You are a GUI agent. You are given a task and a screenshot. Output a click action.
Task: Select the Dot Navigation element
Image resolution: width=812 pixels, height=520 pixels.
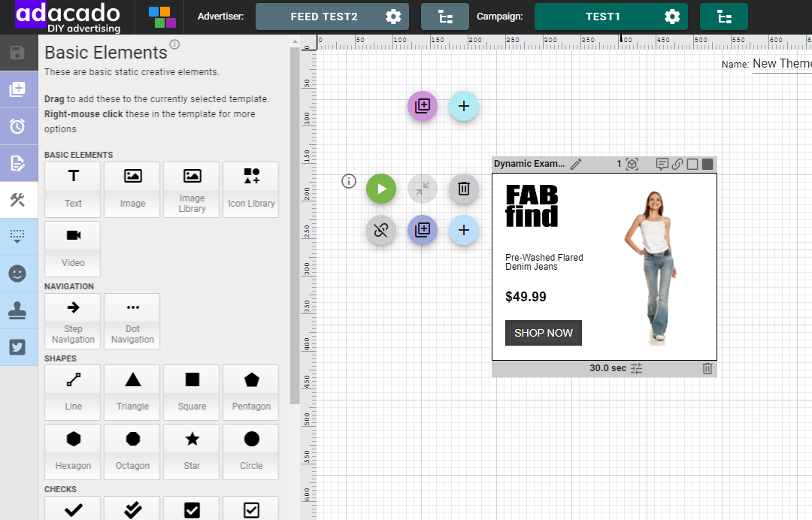click(132, 322)
